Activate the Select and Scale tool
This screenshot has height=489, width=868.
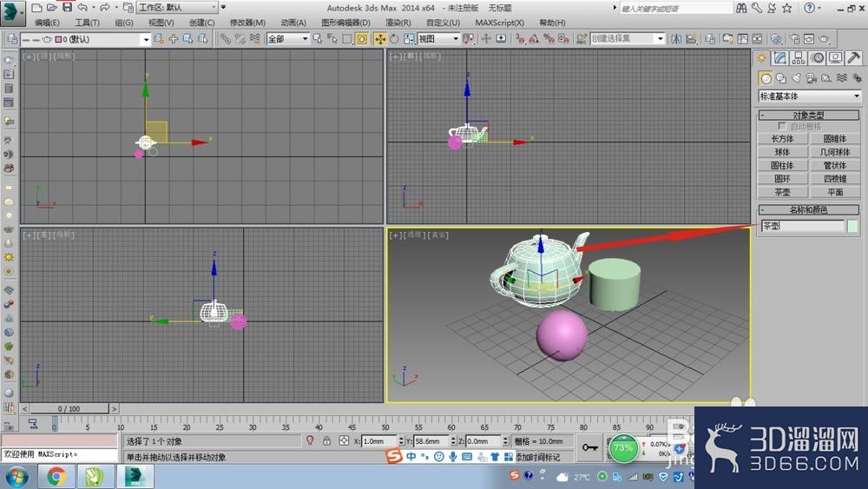pos(409,39)
